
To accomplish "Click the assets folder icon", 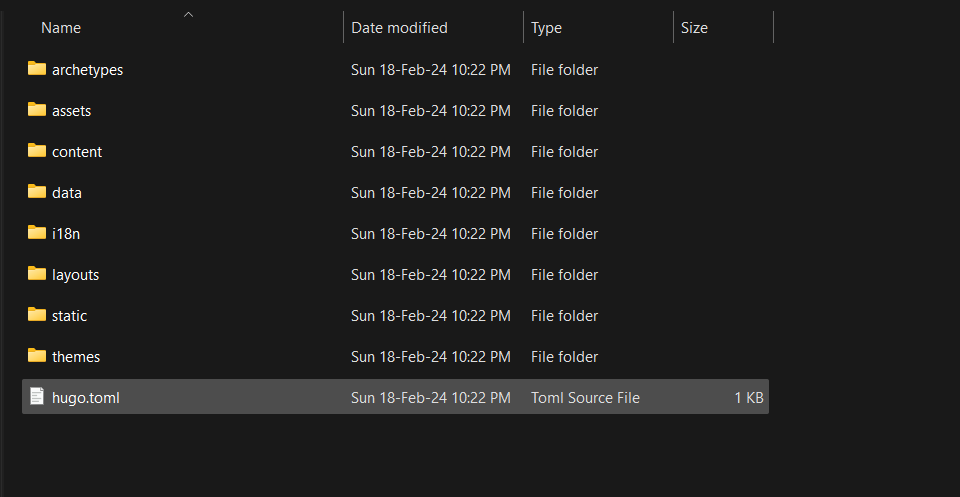I will (x=37, y=110).
